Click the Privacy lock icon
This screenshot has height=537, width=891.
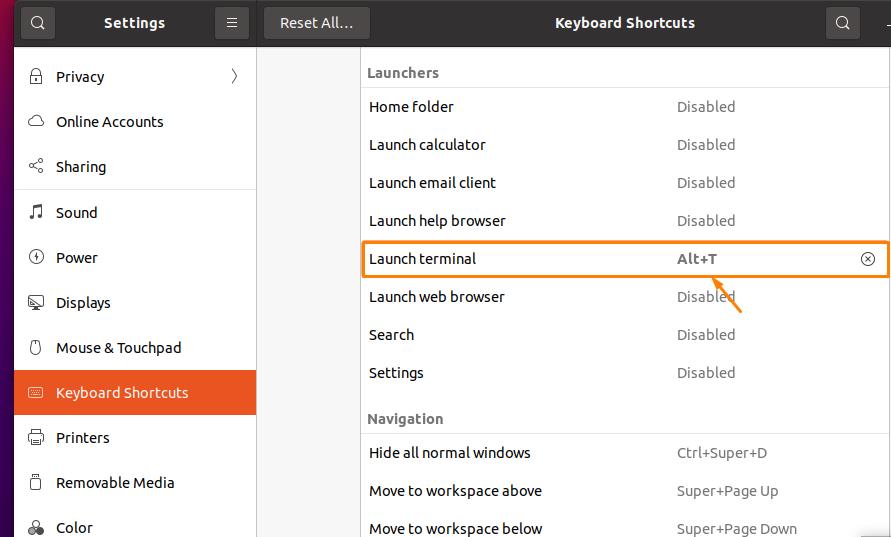(37, 77)
